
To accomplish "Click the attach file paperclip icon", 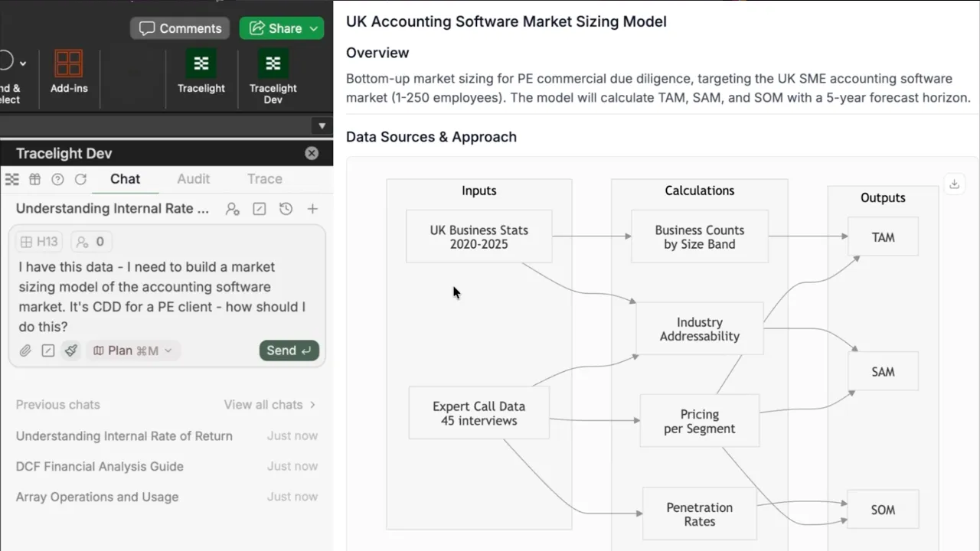I will (x=25, y=350).
